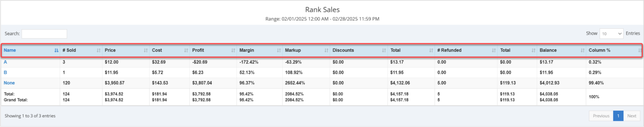
Task: Select margin cell 52.13%
Action: 247,72
